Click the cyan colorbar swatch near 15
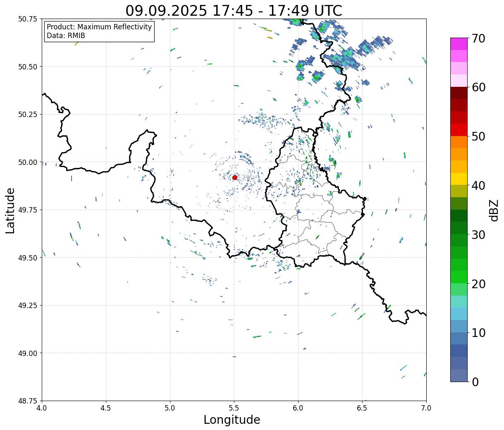Screen dimensions: 504x430 (459, 314)
